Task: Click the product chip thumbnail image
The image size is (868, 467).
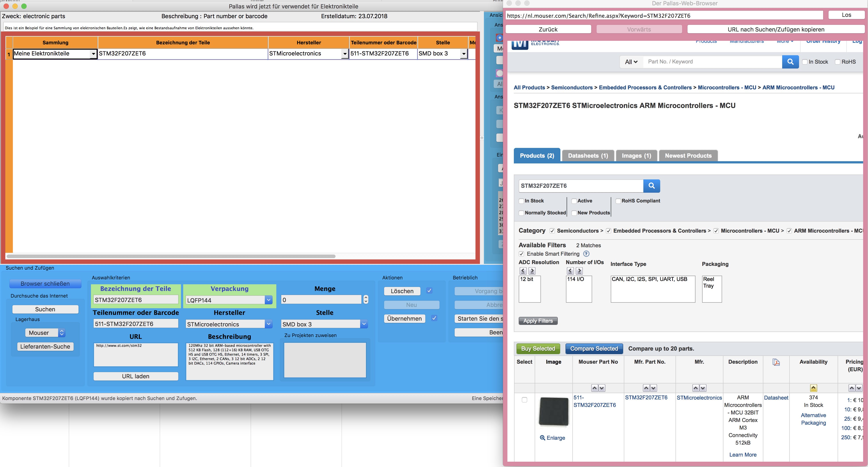Action: tap(553, 411)
